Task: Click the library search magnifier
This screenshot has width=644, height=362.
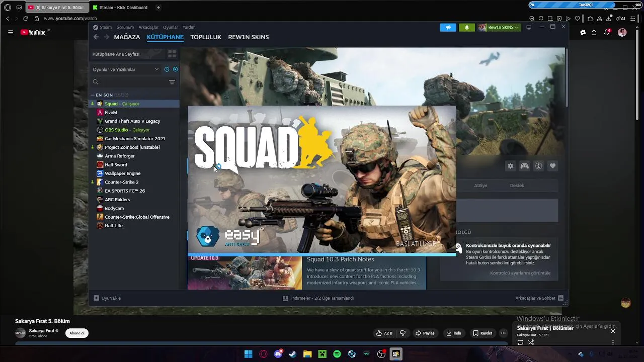Action: tap(96, 82)
